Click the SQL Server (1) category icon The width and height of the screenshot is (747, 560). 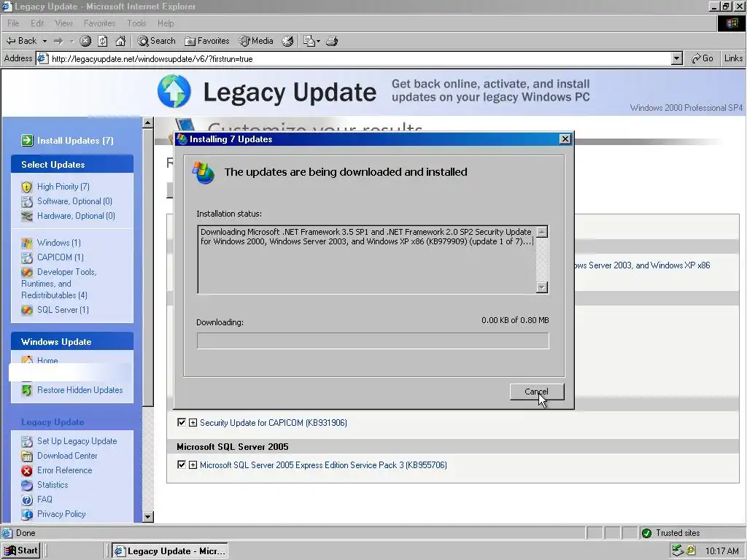[27, 310]
